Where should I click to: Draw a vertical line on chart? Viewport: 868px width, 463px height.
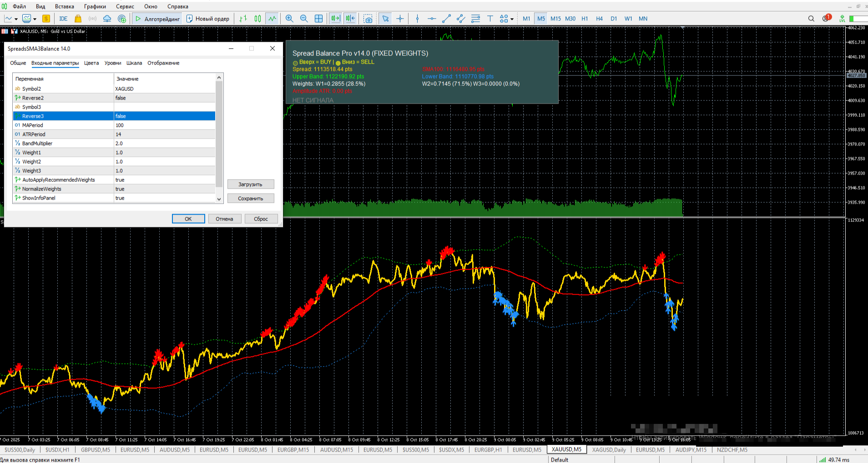[x=417, y=19]
